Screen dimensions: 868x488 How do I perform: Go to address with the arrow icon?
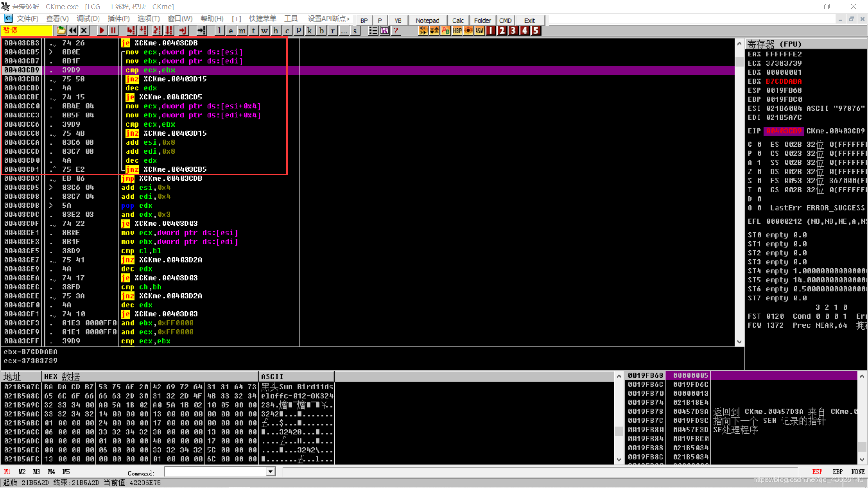click(202, 30)
